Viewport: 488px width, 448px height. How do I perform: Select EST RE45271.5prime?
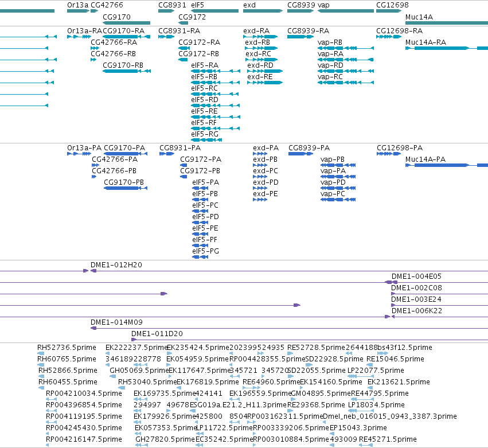point(366,446)
